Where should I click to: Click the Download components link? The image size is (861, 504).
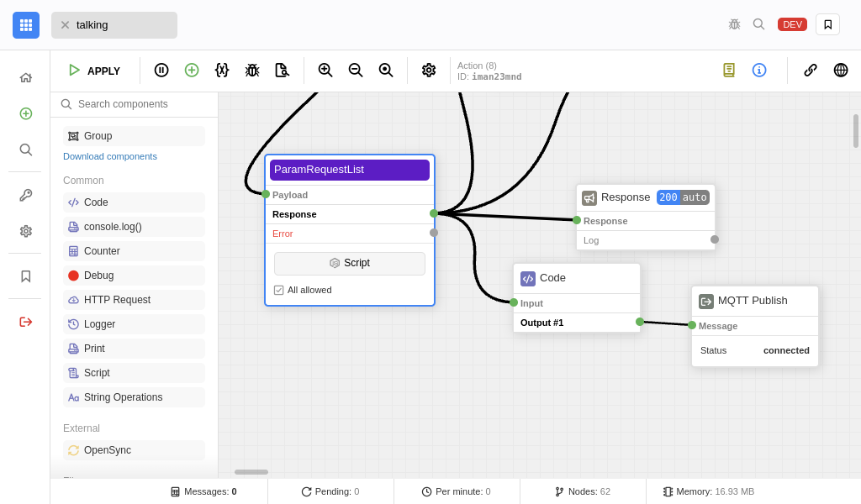[110, 156]
